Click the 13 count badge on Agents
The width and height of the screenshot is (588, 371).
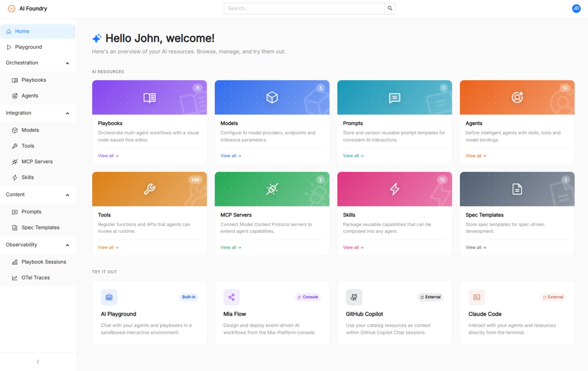565,88
